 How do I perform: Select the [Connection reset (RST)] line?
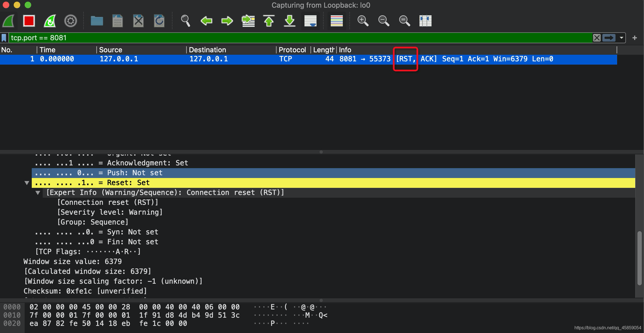pyautogui.click(x=108, y=202)
